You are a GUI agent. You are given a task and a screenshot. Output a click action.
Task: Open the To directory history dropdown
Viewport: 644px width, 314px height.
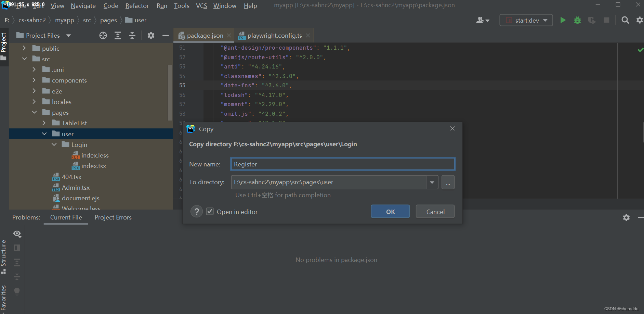432,182
